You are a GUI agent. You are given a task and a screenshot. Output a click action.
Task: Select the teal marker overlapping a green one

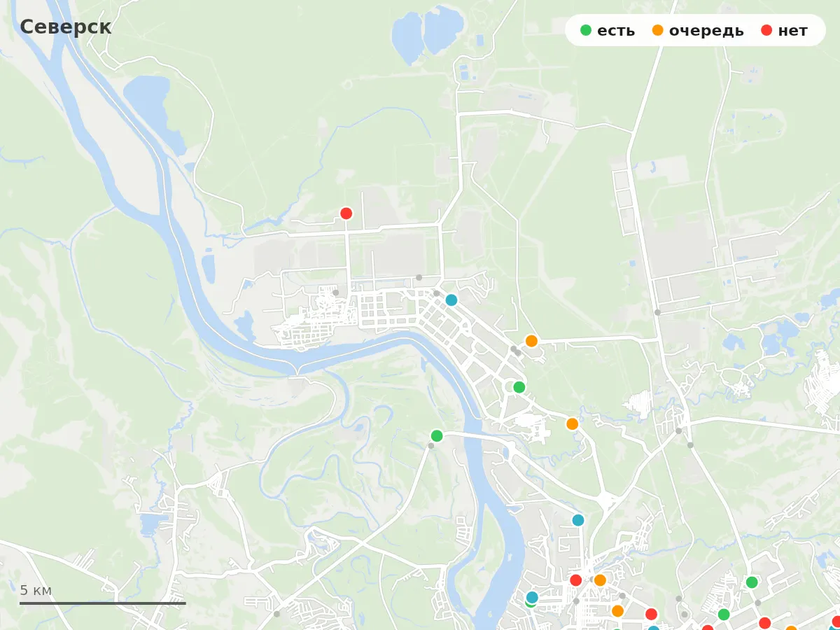tap(532, 597)
